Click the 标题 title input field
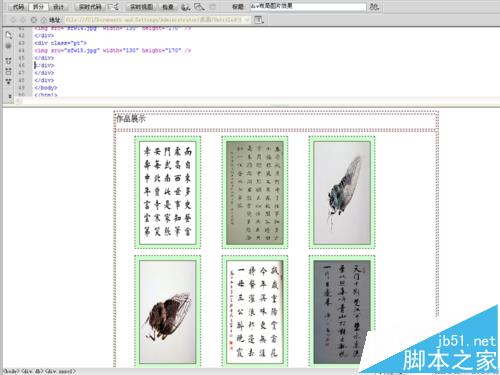This screenshot has height=375, width=500. click(308, 6)
